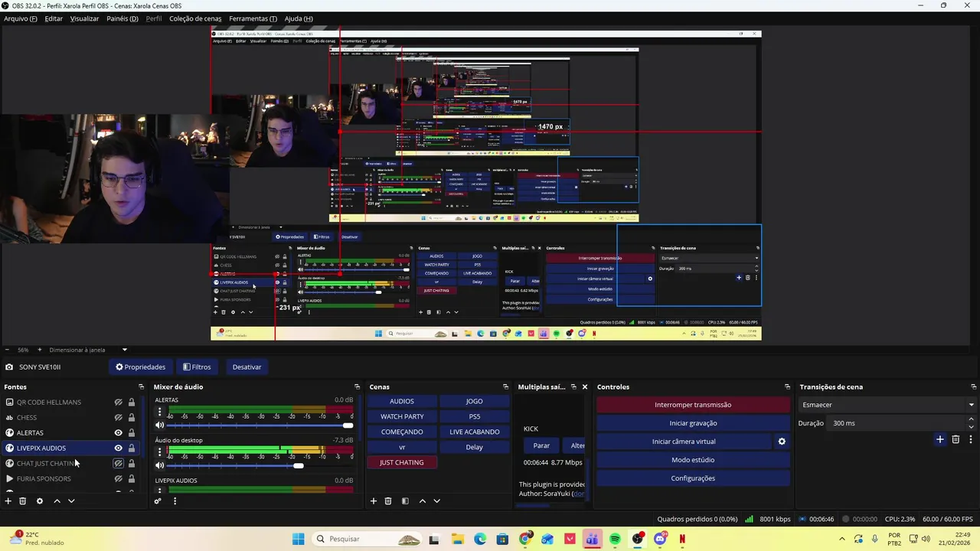Open virtual camera settings gear
The width and height of the screenshot is (980, 551).
(x=782, y=442)
